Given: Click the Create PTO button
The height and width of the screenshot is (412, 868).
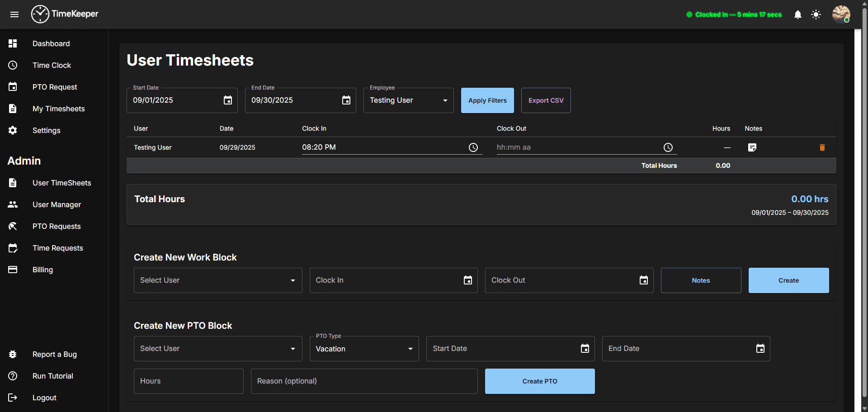Looking at the screenshot, I should point(540,381).
